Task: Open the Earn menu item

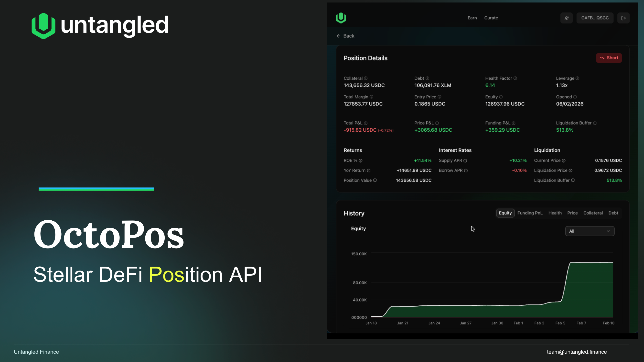Action: [x=472, y=18]
